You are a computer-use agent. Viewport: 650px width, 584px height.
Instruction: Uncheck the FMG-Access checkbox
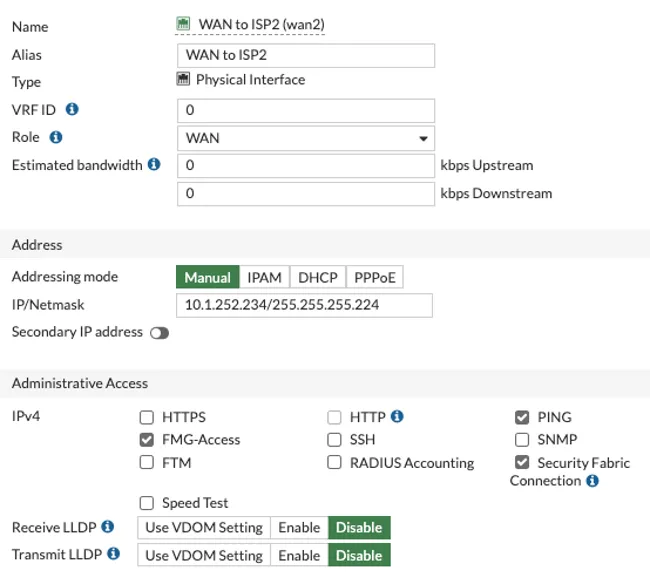(x=147, y=440)
